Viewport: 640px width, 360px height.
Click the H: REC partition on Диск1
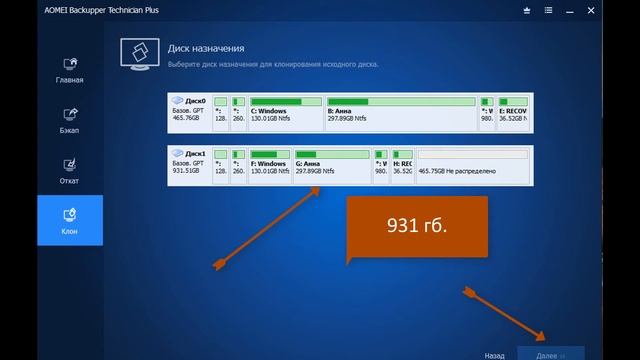click(402, 166)
